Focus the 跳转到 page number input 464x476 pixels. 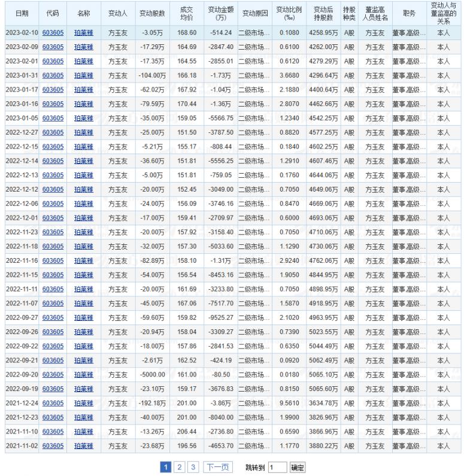click(x=277, y=466)
